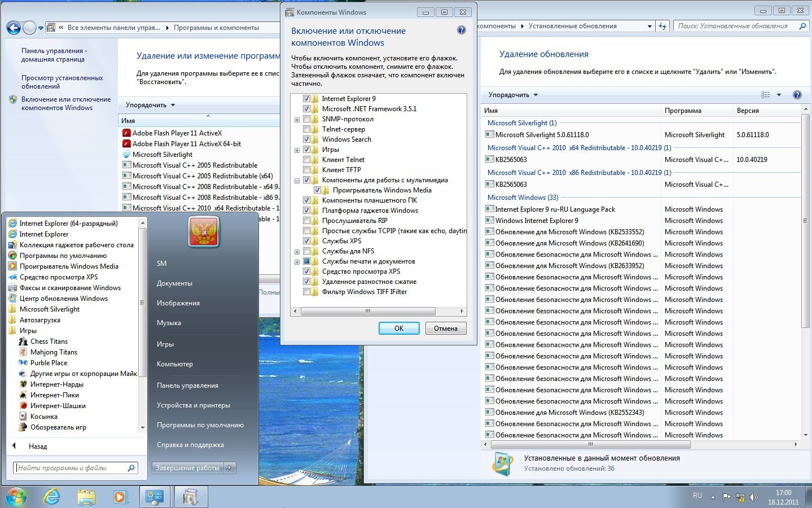The image size is (812, 508).
Task: Open Упорядочить dropdown in Installed Updates window
Action: coord(513,95)
